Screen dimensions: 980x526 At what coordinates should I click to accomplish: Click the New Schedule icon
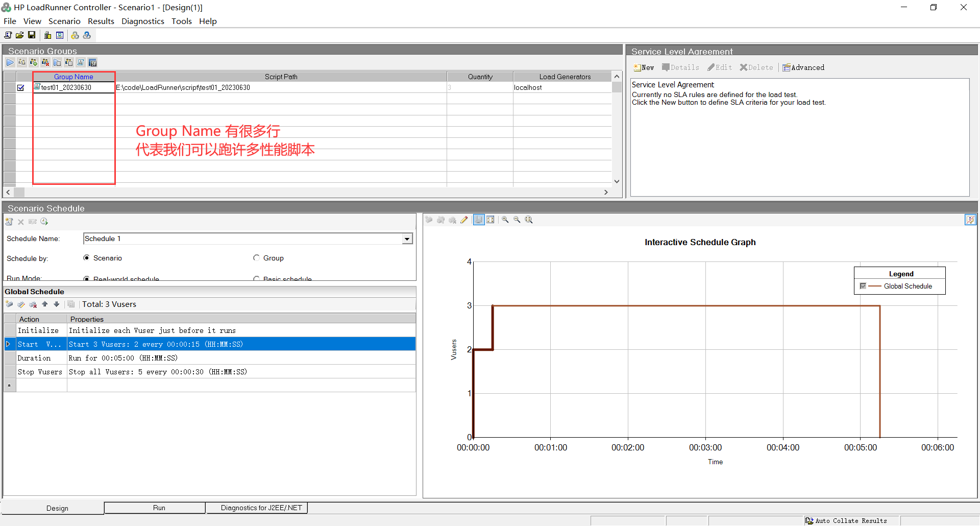[x=9, y=222]
